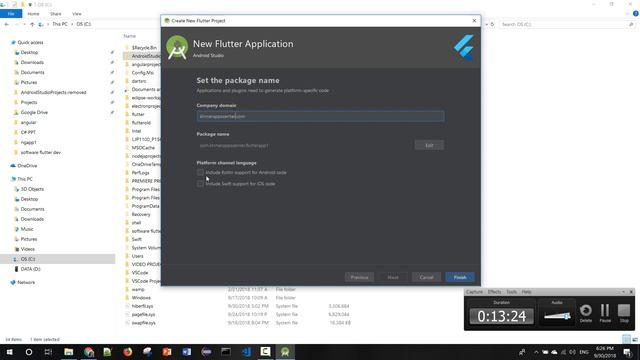Open the recent locations dropdown in Explorer
This screenshot has height=360, width=640.
click(24, 24)
